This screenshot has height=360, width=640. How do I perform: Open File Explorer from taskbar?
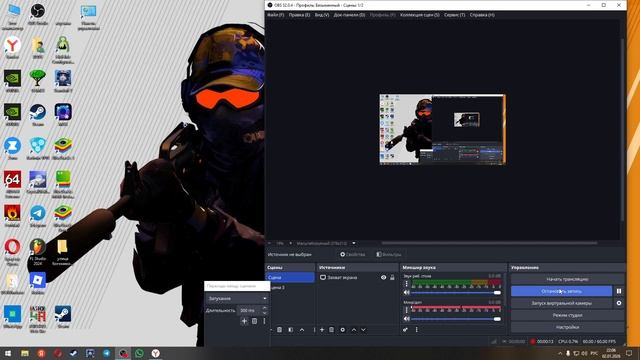pos(24,353)
